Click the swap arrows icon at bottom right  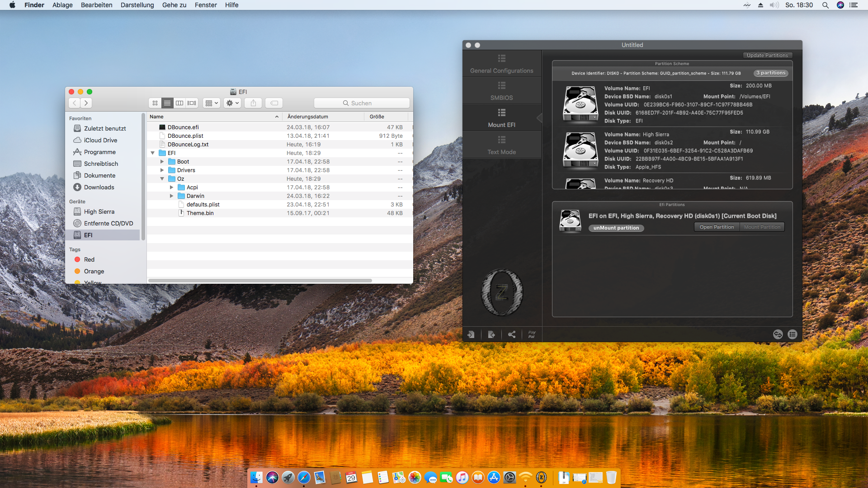click(778, 334)
